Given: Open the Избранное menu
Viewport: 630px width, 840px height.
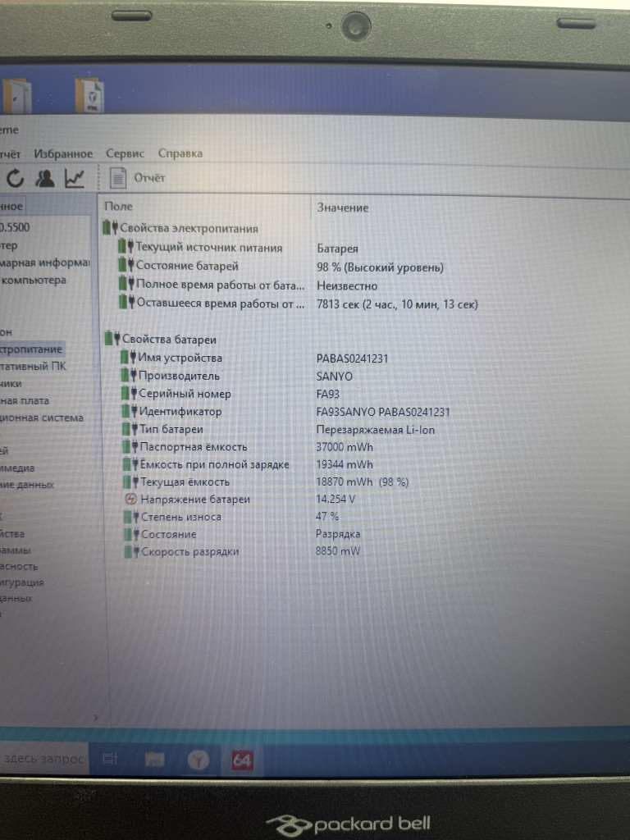Looking at the screenshot, I should [x=63, y=153].
